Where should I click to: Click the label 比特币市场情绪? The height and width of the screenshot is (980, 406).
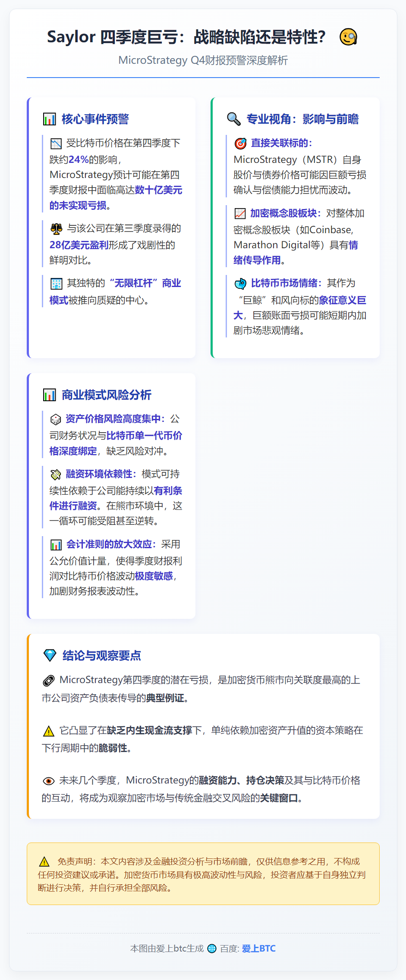286,283
